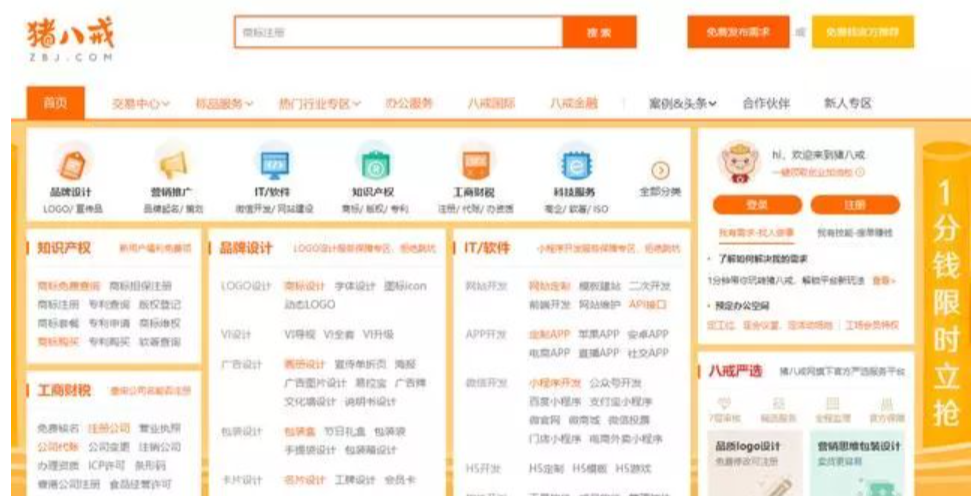977x496 pixels.
Task: Go to the 首页 tab
Action: click(x=55, y=103)
